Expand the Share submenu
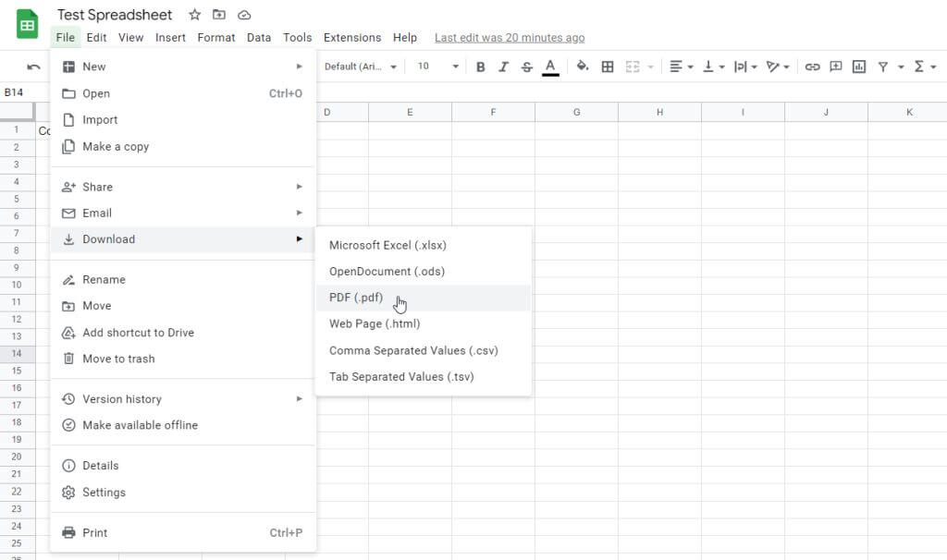Image resolution: width=947 pixels, height=560 pixels. point(183,187)
